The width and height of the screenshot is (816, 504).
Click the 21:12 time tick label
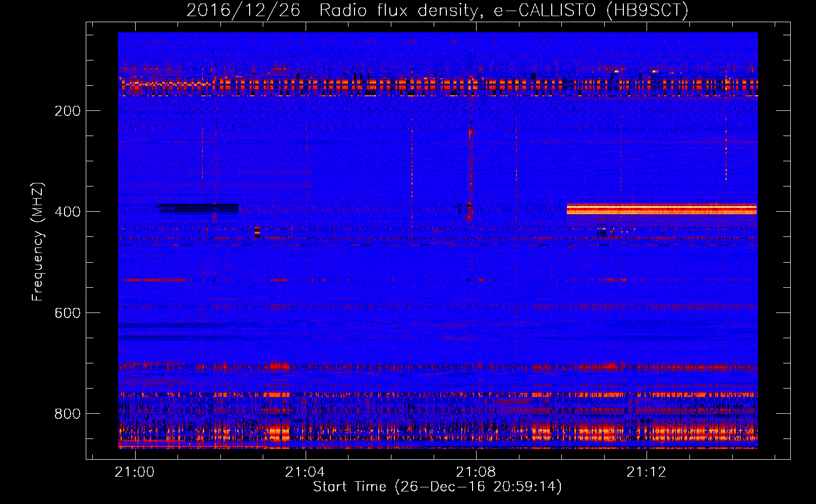click(646, 472)
